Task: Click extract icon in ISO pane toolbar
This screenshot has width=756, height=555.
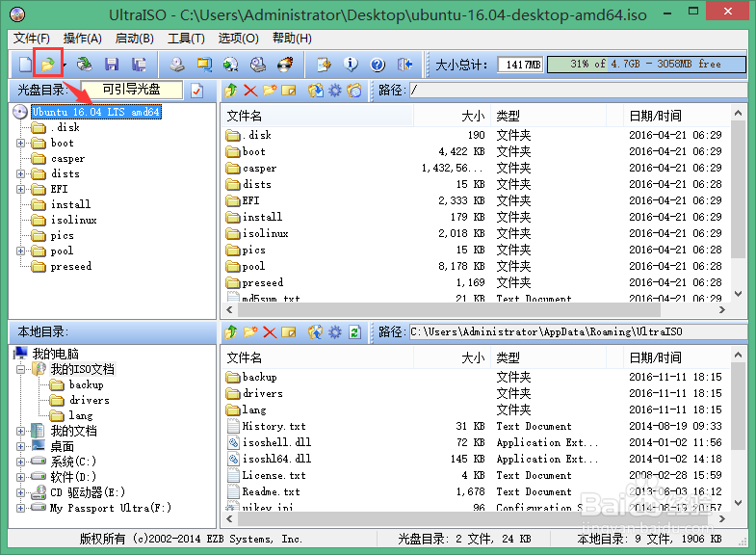Action: click(316, 91)
